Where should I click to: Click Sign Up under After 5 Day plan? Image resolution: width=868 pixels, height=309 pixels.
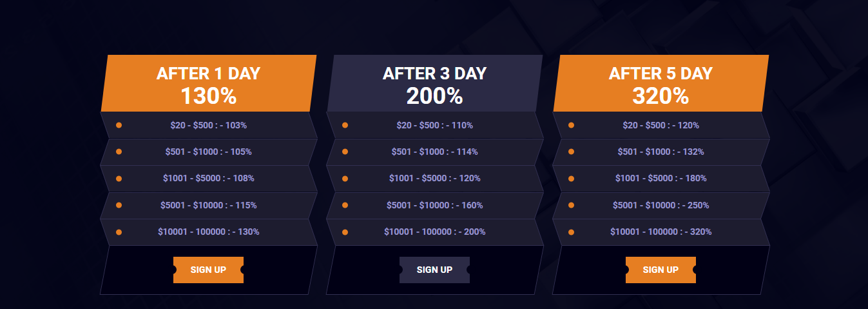point(661,270)
